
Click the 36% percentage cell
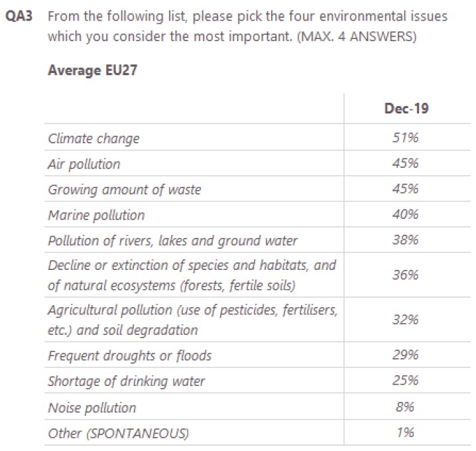pos(406,275)
